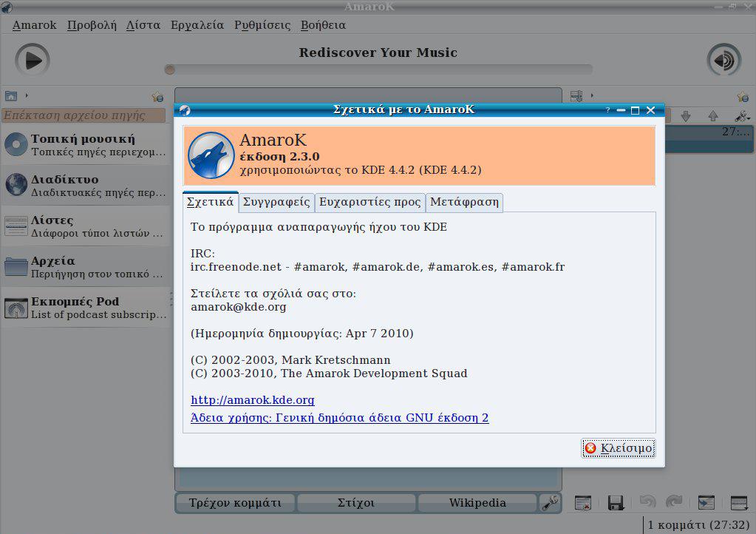756x534 pixels.
Task: Switch to the Μετάφραση tab
Action: (x=464, y=202)
